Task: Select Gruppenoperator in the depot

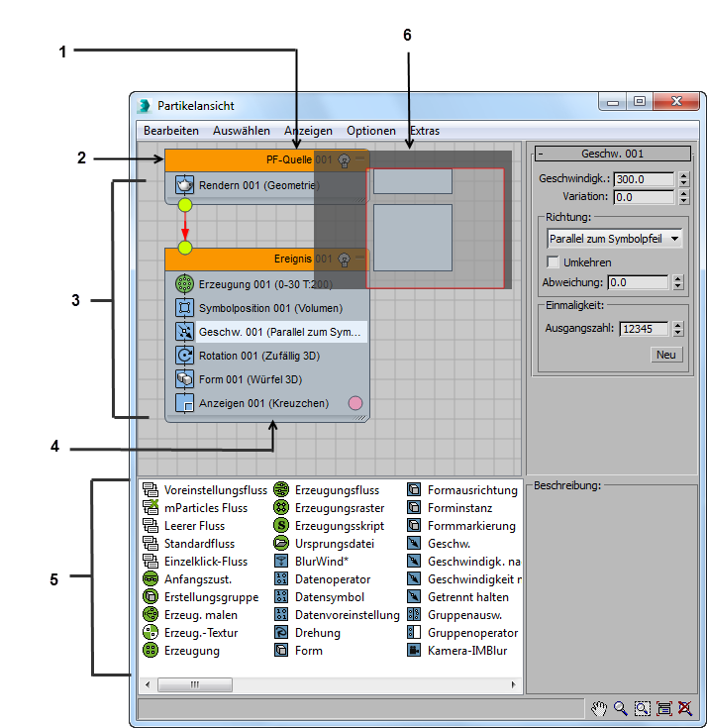Action: [x=462, y=633]
